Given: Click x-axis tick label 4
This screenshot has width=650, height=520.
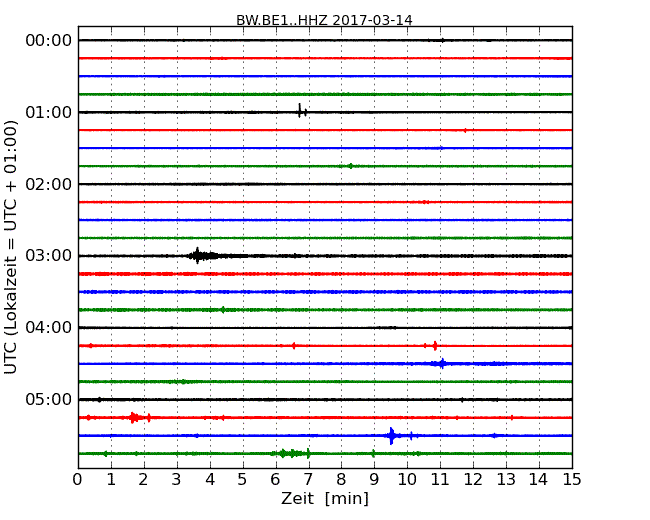Looking at the screenshot, I should [210, 480].
